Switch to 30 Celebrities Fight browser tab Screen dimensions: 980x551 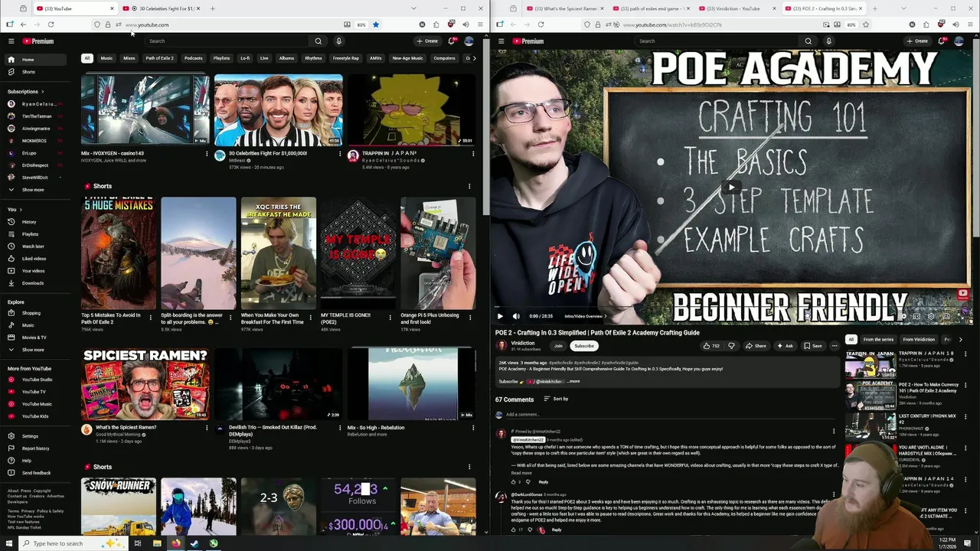click(x=162, y=8)
